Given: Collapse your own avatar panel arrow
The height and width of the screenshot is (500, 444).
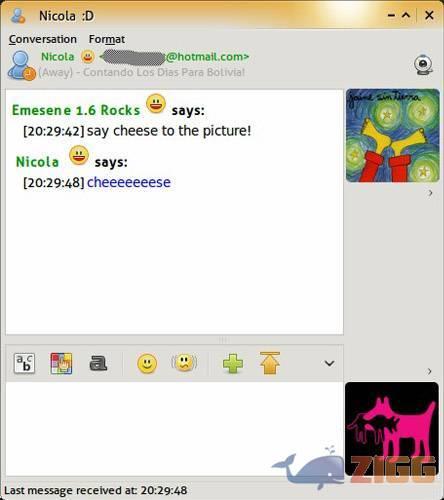Looking at the screenshot, I should pyautogui.click(x=430, y=371).
